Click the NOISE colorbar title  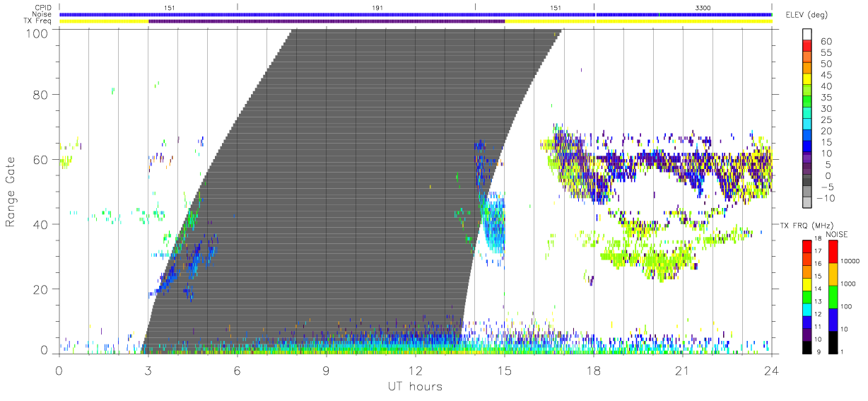pos(837,233)
